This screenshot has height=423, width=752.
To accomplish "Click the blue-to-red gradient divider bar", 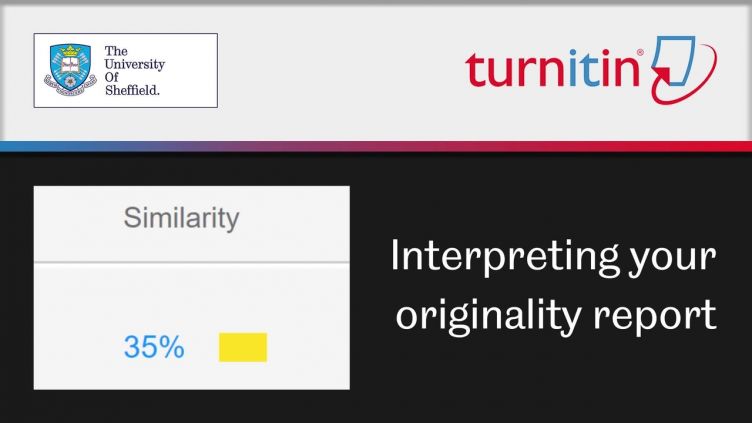I will (376, 146).
